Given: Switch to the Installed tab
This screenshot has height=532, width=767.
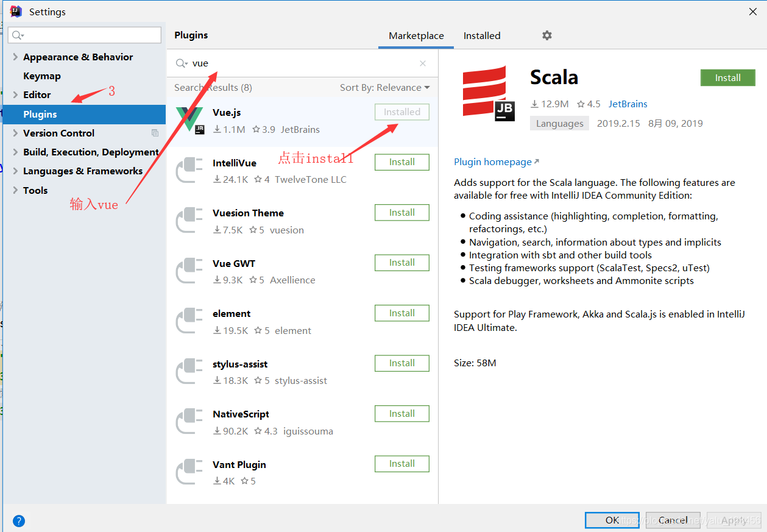Looking at the screenshot, I should (482, 35).
